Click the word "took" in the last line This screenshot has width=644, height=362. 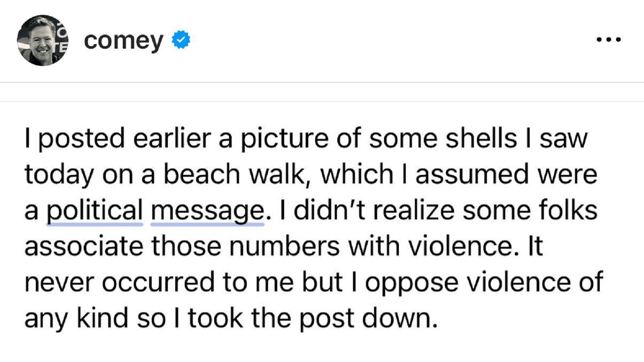pos(215,318)
